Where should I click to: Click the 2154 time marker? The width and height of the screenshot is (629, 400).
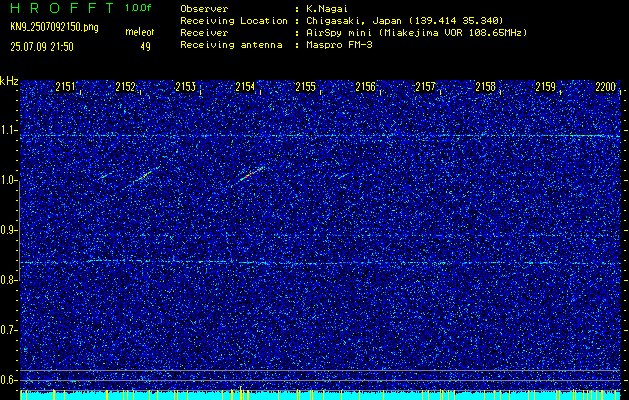pyautogui.click(x=245, y=87)
